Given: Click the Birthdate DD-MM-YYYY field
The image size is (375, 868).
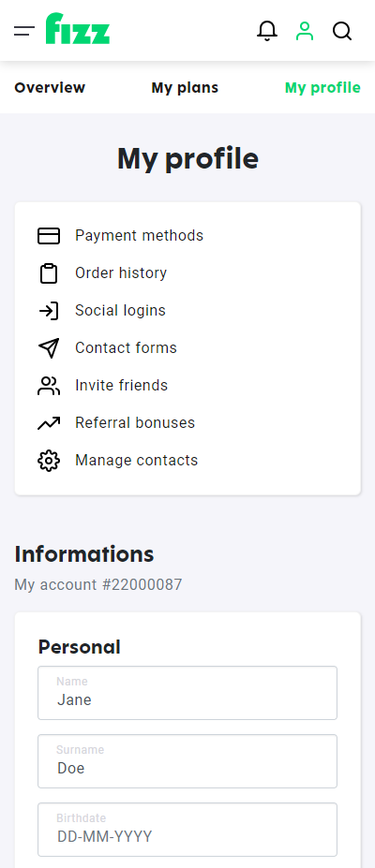Looking at the screenshot, I should click(x=187, y=830).
